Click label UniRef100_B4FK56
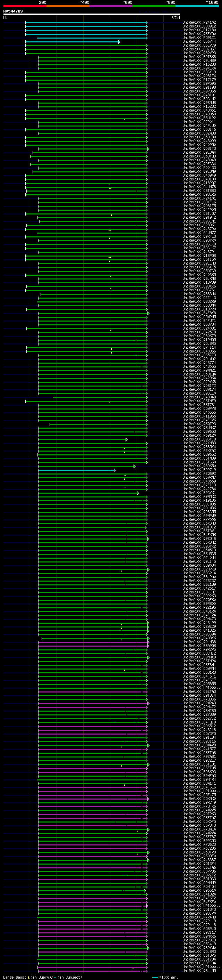Viewport: 222px width, 980px height. [199, 535]
